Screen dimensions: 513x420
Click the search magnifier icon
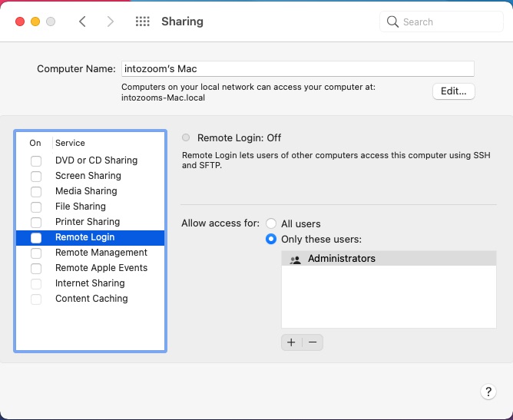(x=392, y=22)
